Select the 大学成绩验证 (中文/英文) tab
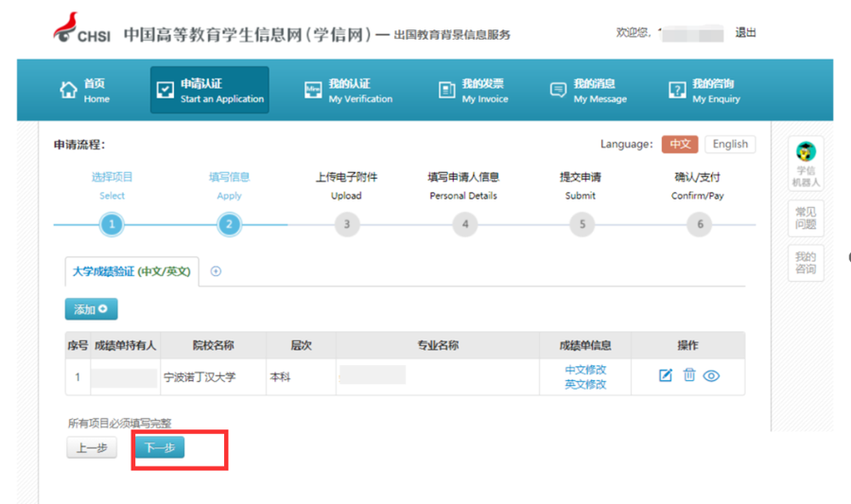This screenshot has height=504, width=851. pos(131,271)
